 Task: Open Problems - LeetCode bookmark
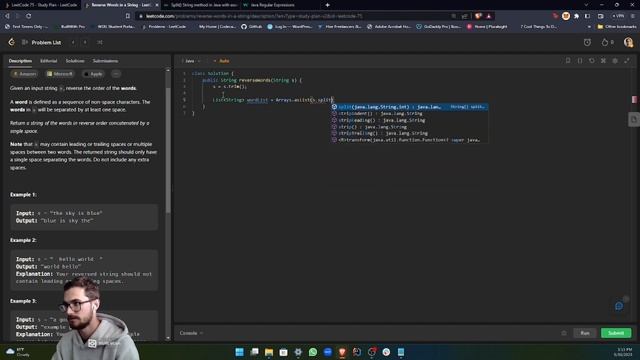(164, 27)
